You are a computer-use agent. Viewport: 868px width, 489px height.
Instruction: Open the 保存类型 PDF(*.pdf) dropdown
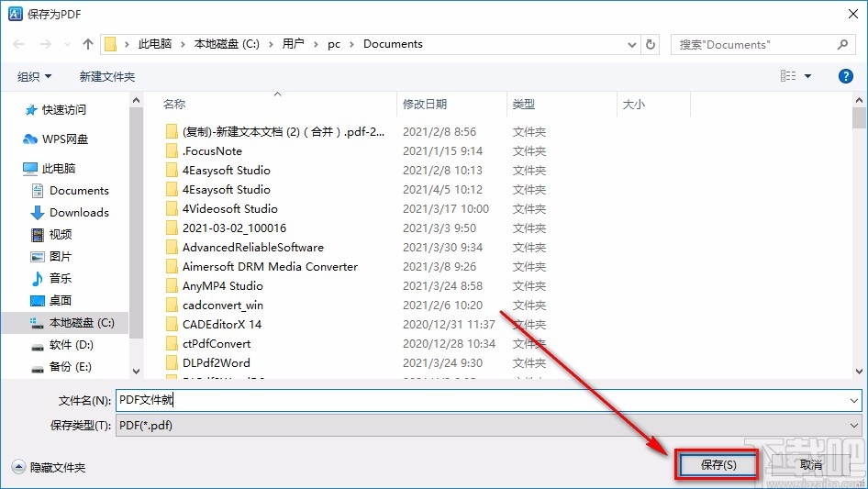point(488,426)
